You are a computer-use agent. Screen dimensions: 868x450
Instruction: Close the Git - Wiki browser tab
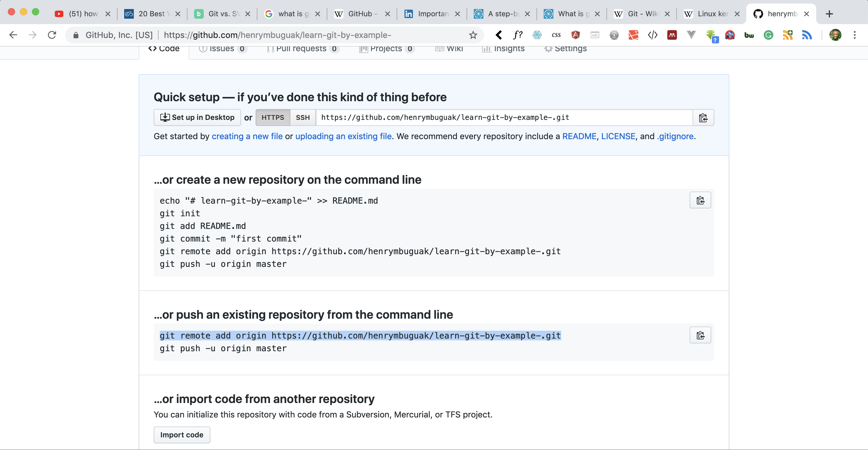click(667, 14)
